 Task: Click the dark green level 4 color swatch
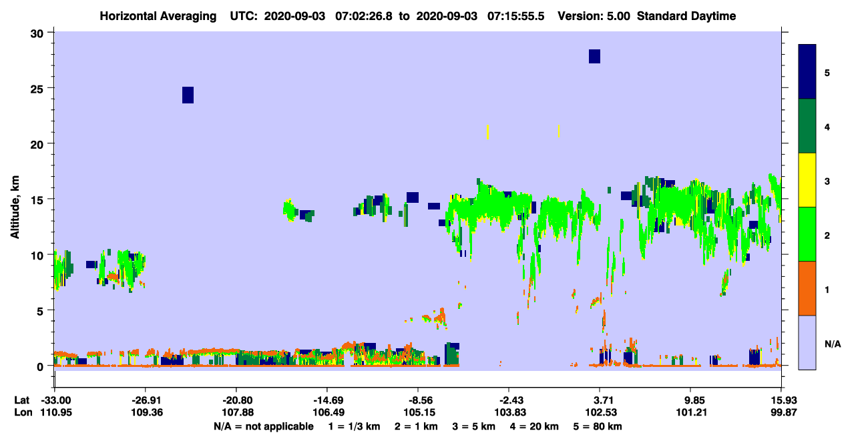pyautogui.click(x=807, y=126)
